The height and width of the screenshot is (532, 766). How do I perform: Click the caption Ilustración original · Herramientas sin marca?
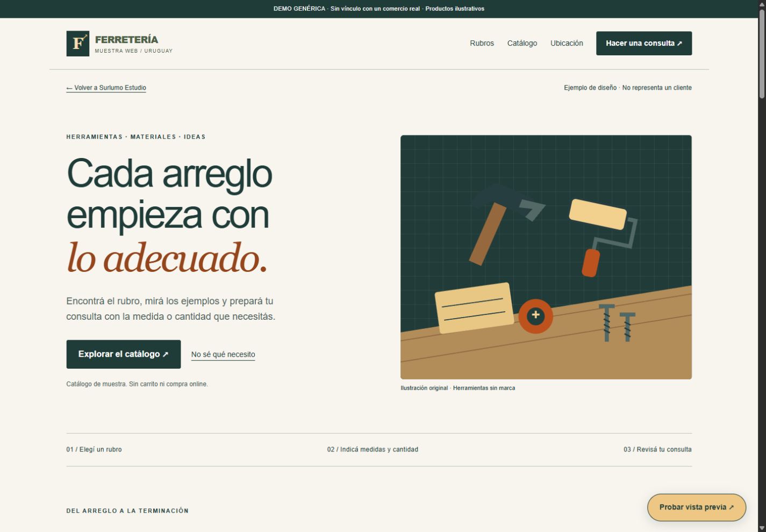point(457,388)
